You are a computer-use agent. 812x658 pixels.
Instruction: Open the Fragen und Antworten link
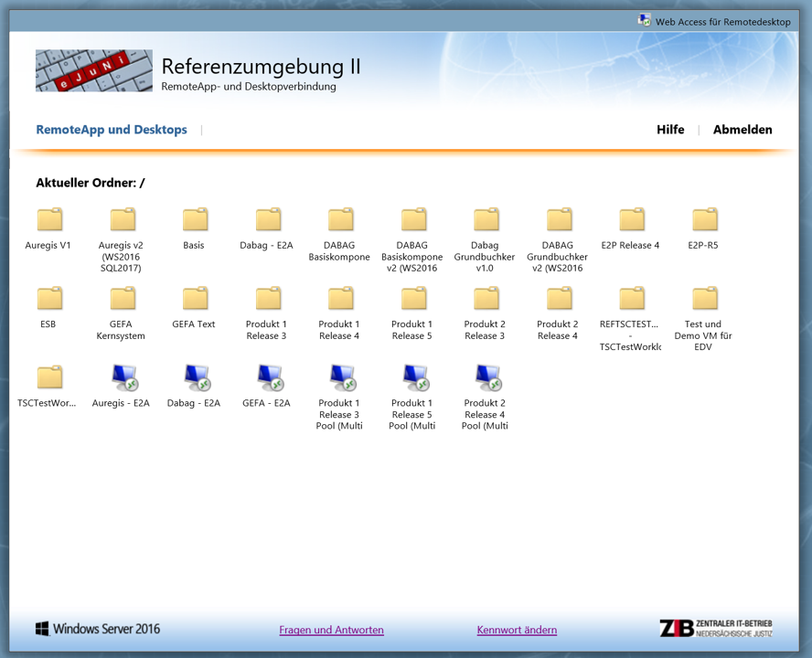coord(331,630)
